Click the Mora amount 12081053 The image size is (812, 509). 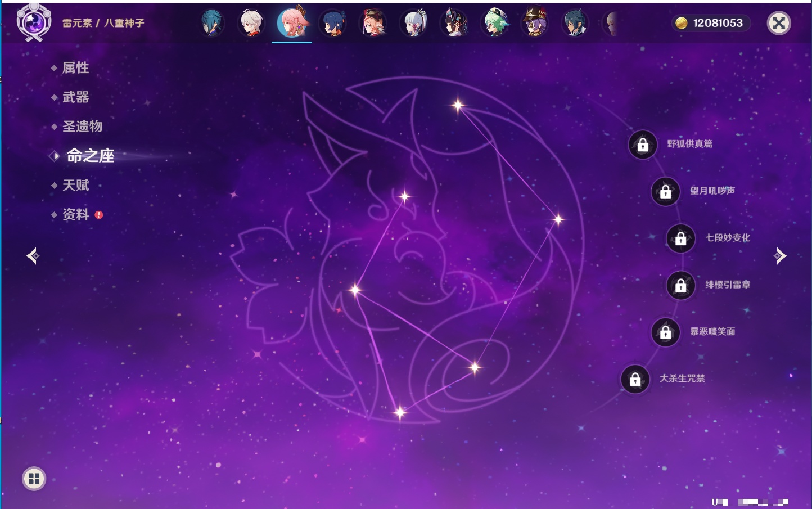pos(718,23)
